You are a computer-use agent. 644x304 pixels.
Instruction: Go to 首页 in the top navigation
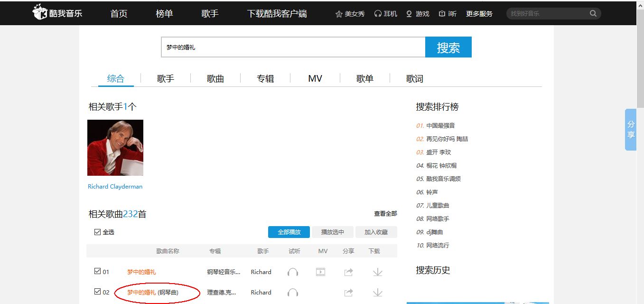[119, 13]
